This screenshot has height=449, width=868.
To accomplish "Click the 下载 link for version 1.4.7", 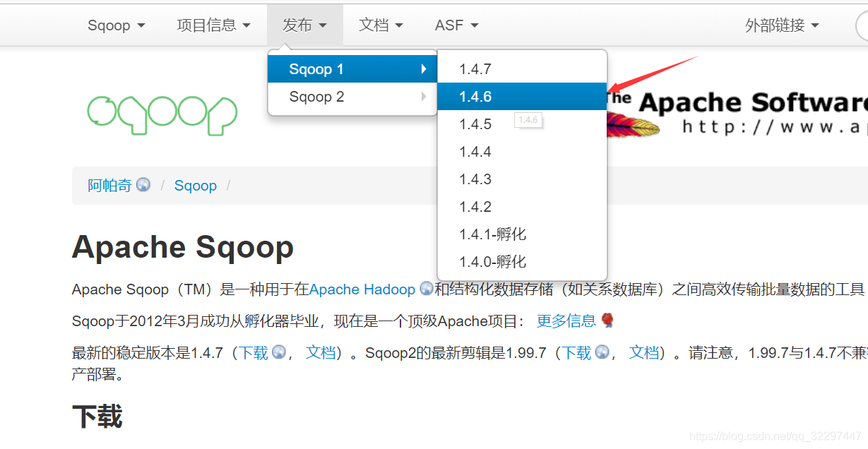I will 254,353.
